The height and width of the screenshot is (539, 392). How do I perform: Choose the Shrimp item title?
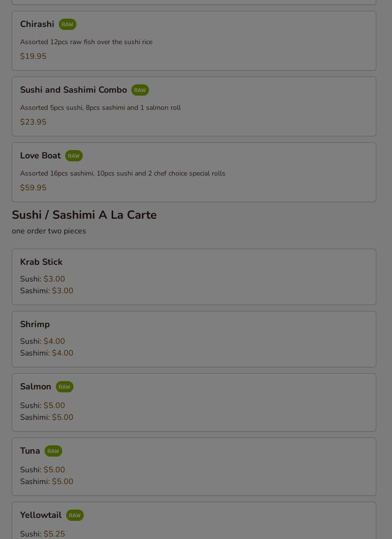pos(35,324)
